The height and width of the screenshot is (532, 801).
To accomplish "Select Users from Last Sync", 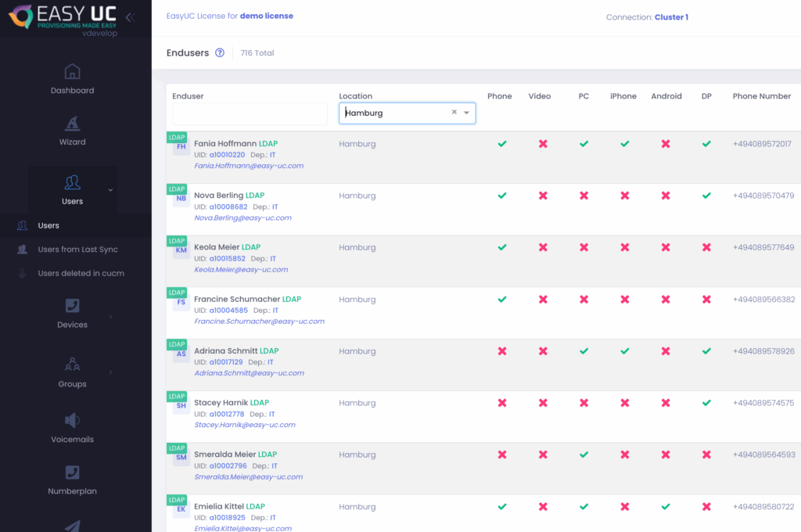I will coord(77,250).
